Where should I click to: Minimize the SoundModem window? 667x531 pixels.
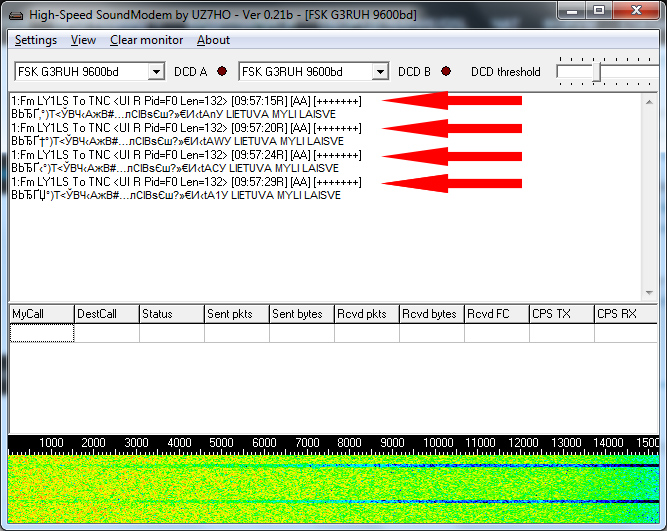[572, 10]
